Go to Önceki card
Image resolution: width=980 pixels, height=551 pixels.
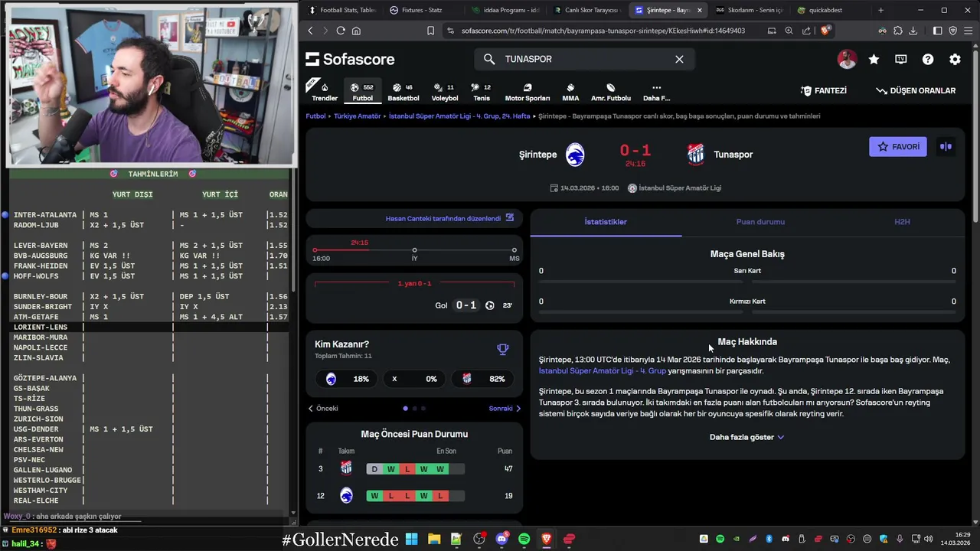322,409
